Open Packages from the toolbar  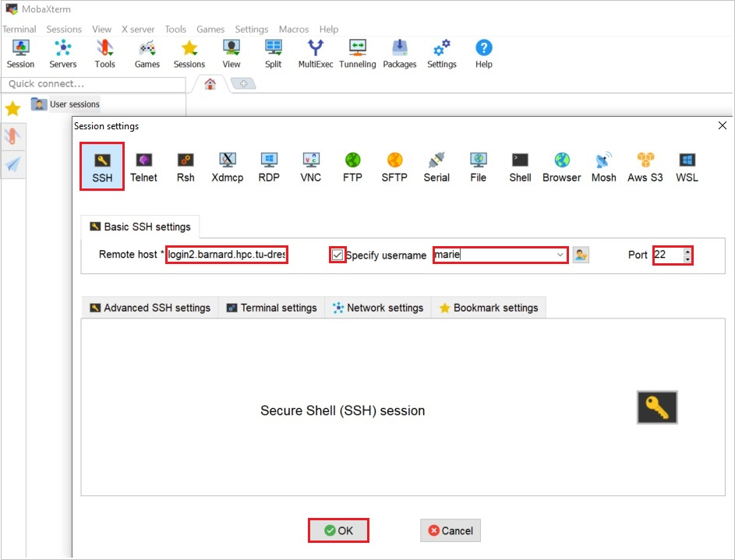[400, 55]
